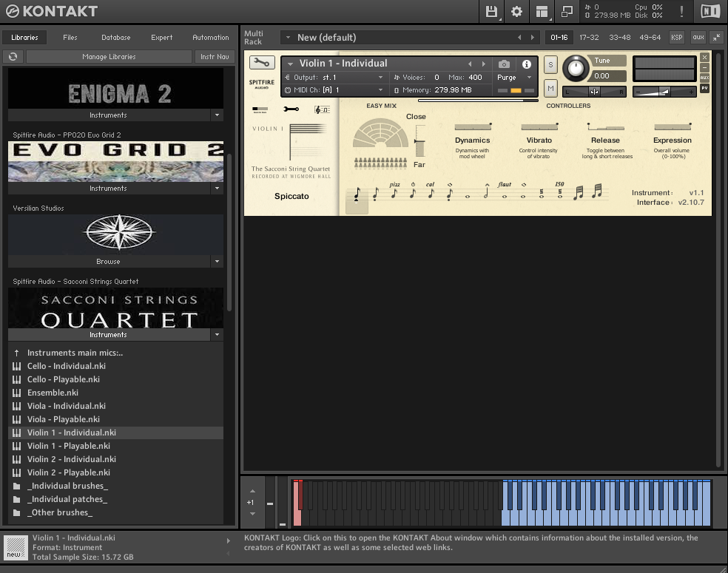Load next instrument via header right arrow
Screen dimensions: 728x573
(x=483, y=64)
